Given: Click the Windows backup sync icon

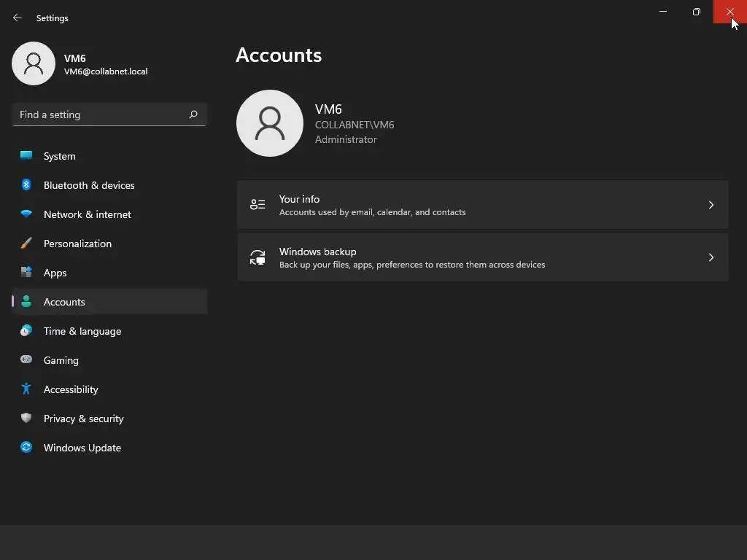Looking at the screenshot, I should 258,257.
